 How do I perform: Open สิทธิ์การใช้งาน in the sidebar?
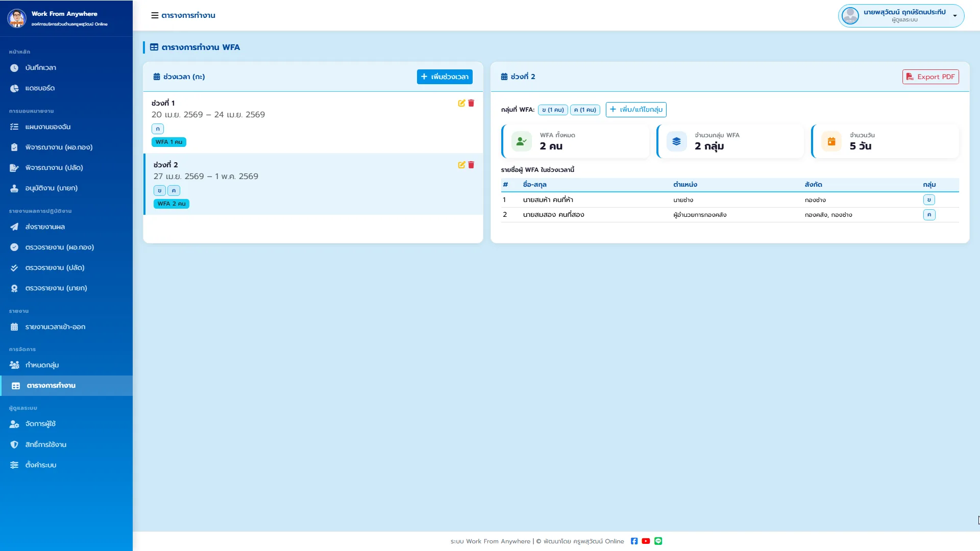pyautogui.click(x=66, y=445)
